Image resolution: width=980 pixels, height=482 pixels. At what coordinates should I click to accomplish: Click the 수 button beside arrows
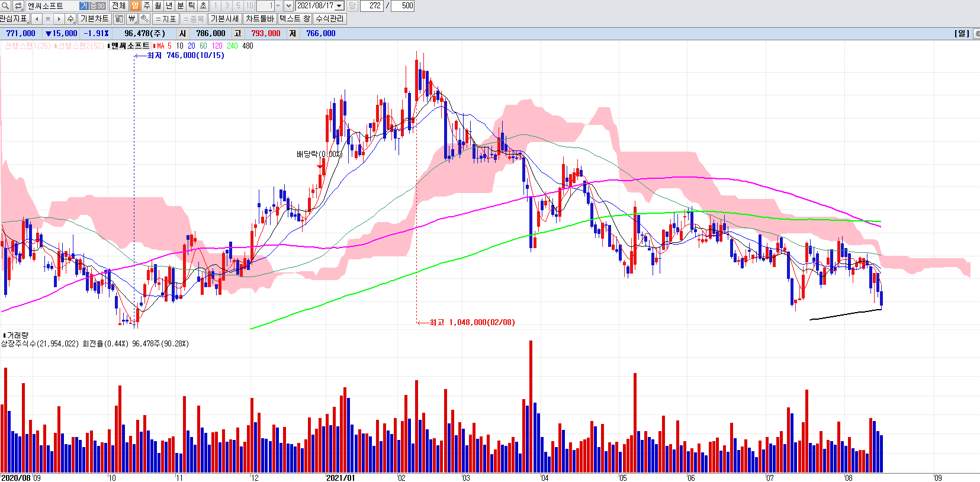coord(70,19)
